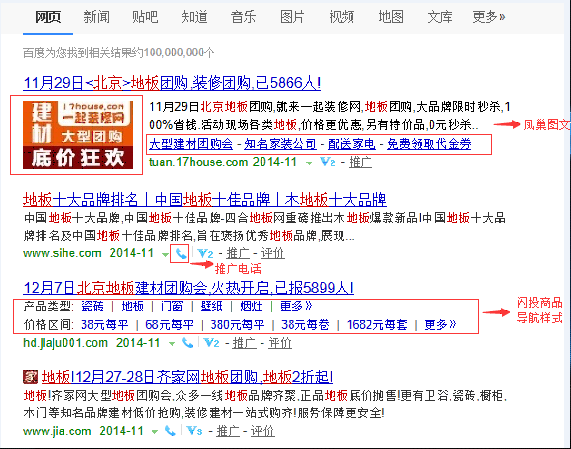This screenshot has width=571, height=449.
Task: Expand dropdown arrow after tuan.17house.com date
Action: tap(309, 163)
